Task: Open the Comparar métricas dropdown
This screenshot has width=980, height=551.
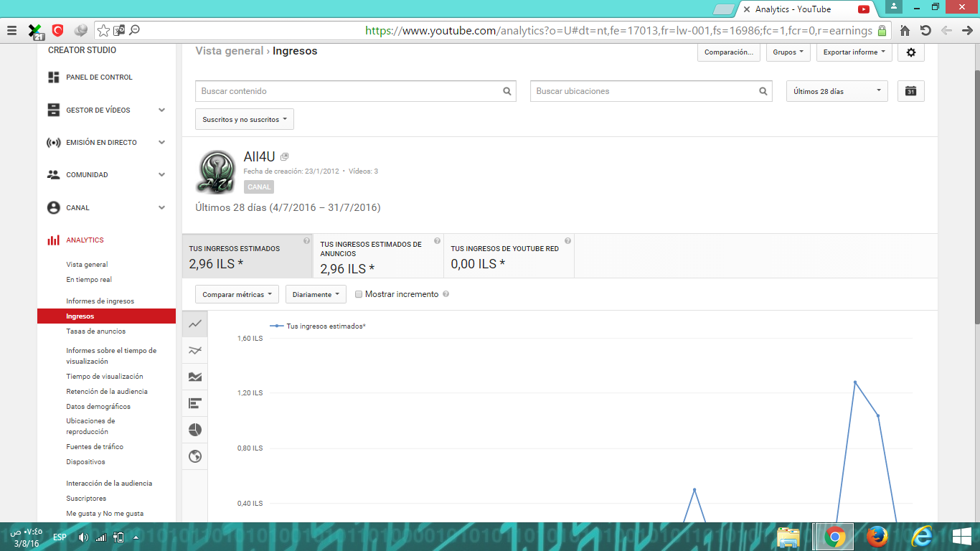Action: click(237, 294)
